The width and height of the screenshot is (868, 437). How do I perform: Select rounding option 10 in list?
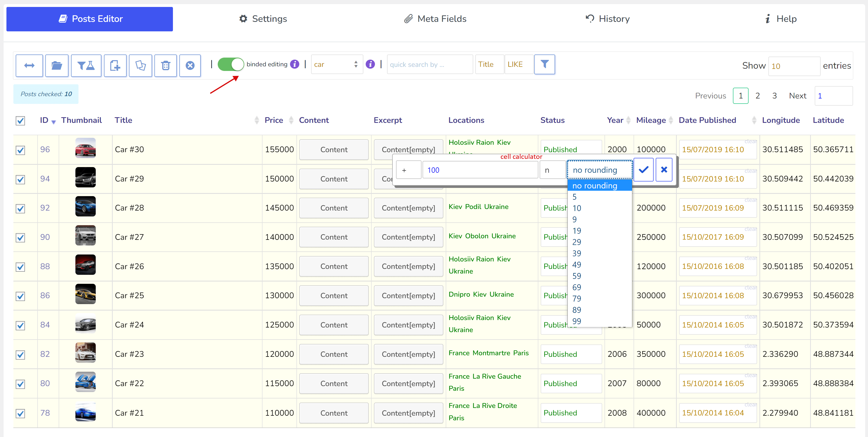pos(599,208)
